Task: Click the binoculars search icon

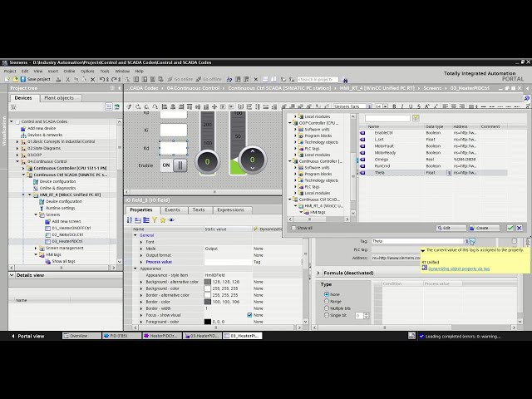Action: pyautogui.click(x=345, y=80)
